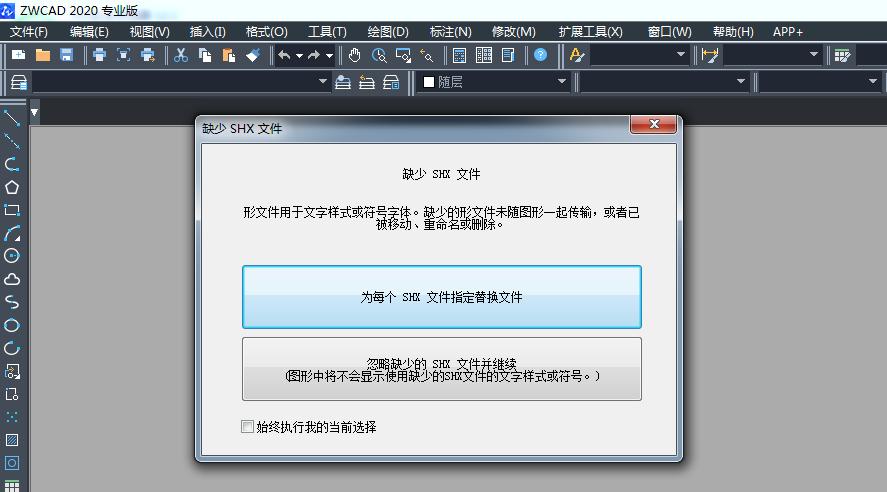887x492 pixels.
Task: Open the 文件(F) menu
Action: tap(29, 32)
